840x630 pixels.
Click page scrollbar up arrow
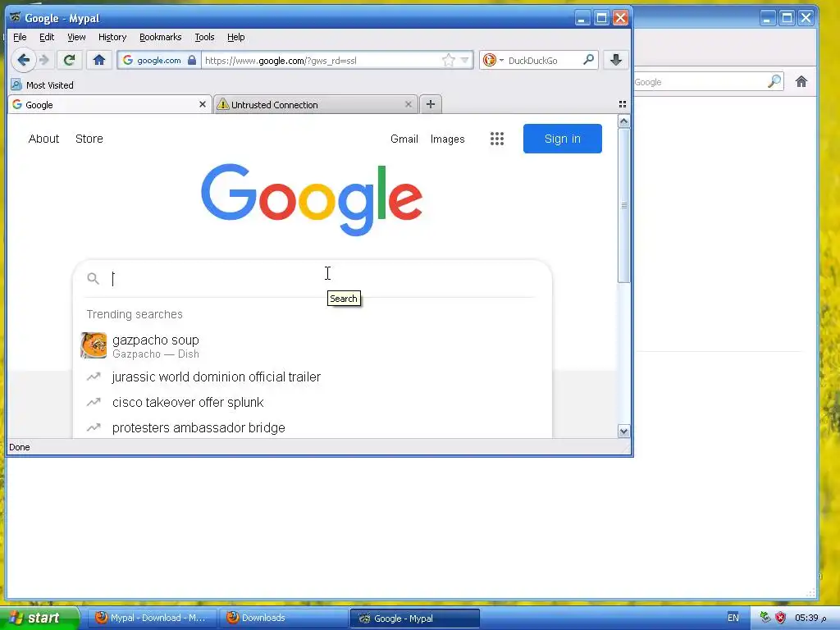click(x=623, y=121)
